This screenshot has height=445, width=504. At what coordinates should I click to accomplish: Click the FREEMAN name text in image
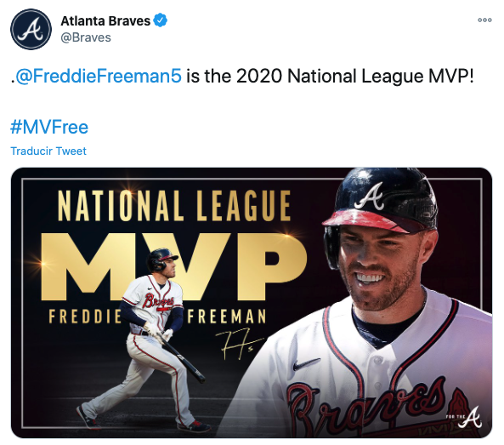click(x=227, y=316)
